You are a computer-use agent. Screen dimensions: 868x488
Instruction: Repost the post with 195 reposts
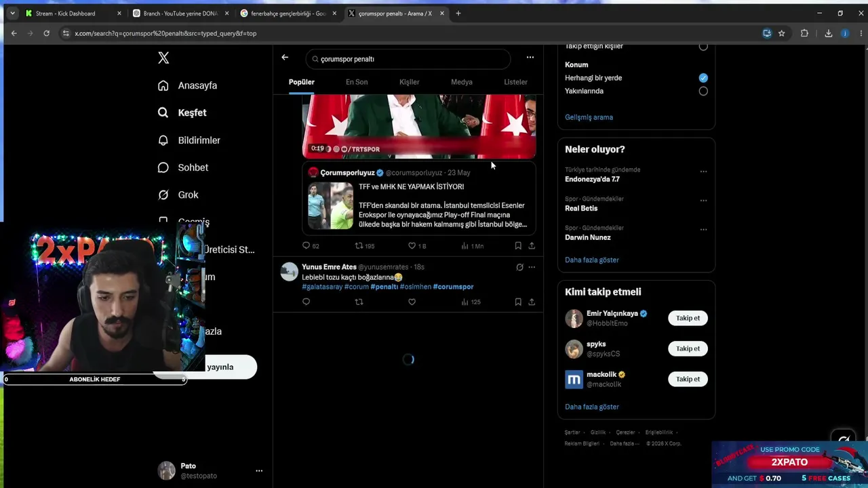(365, 246)
